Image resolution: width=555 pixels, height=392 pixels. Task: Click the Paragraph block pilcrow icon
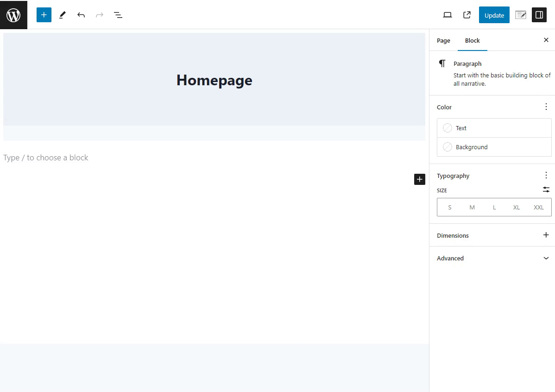coord(442,63)
